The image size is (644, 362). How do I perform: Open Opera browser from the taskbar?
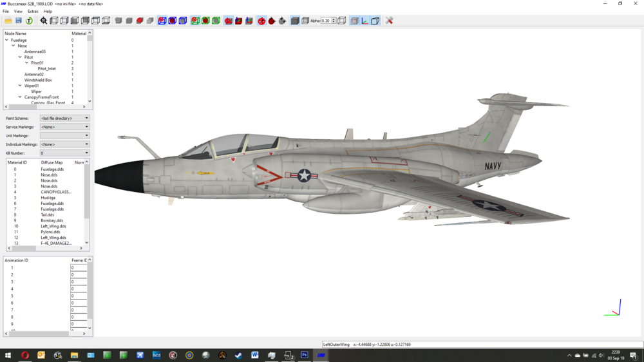(x=24, y=355)
